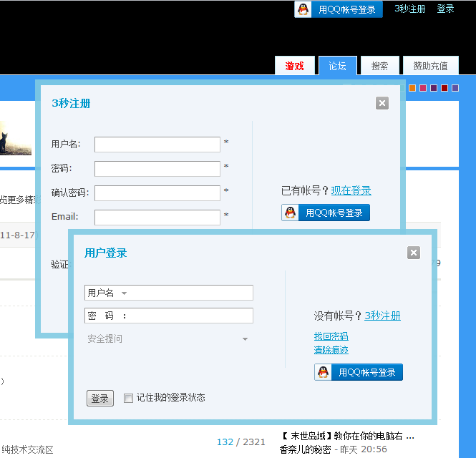Click the 3秒注册 link in login dialog
Screen dimensions: 476x458
tap(382, 316)
